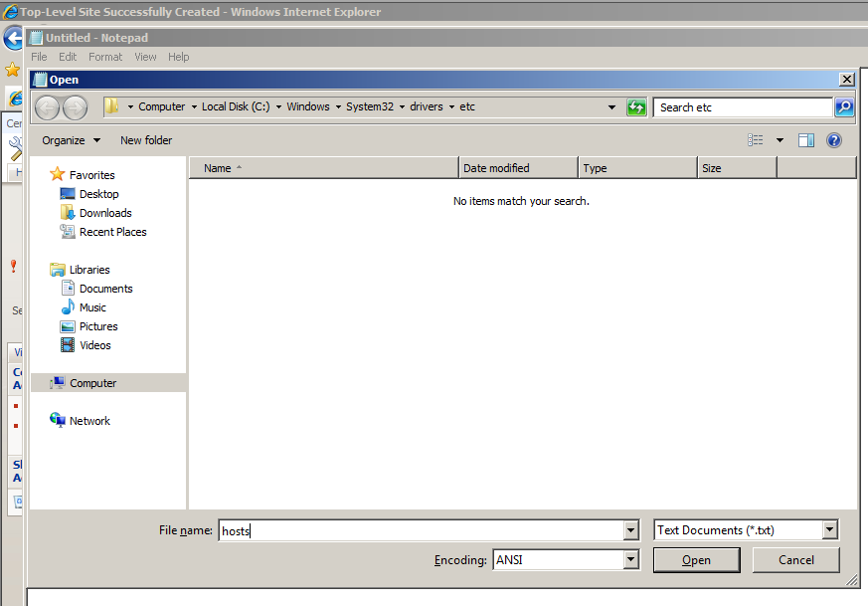Select Pictures label under Libraries
This screenshot has height=606, width=868.
coord(98,326)
